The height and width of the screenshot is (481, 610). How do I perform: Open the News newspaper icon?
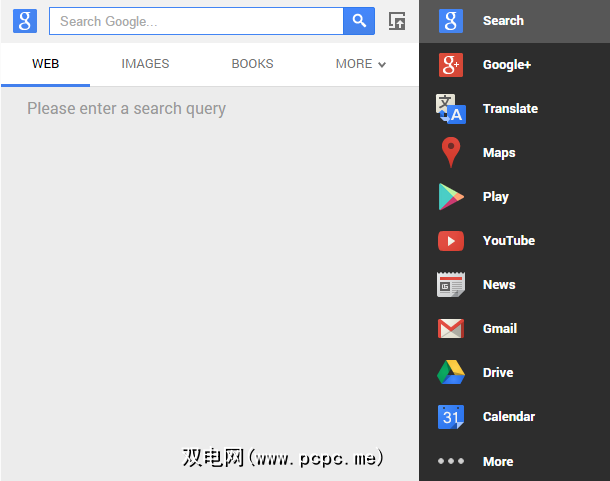pos(451,284)
